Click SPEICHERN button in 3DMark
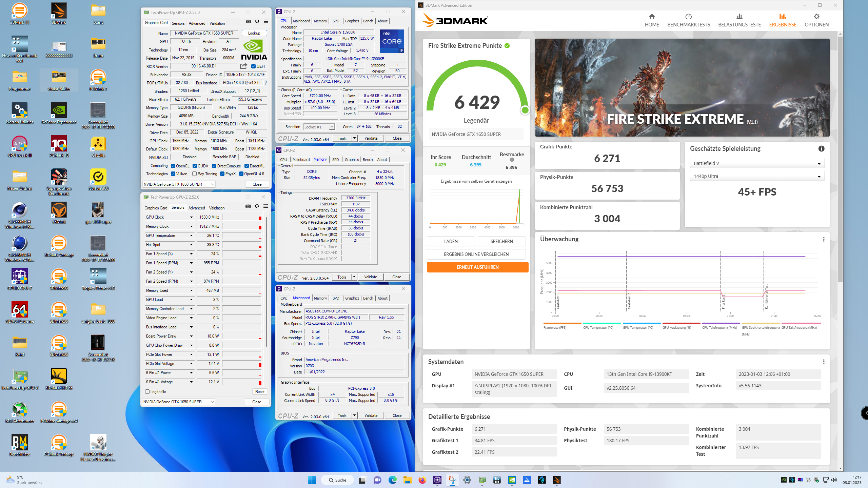Viewport: 868px width, 488px height. [x=501, y=241]
